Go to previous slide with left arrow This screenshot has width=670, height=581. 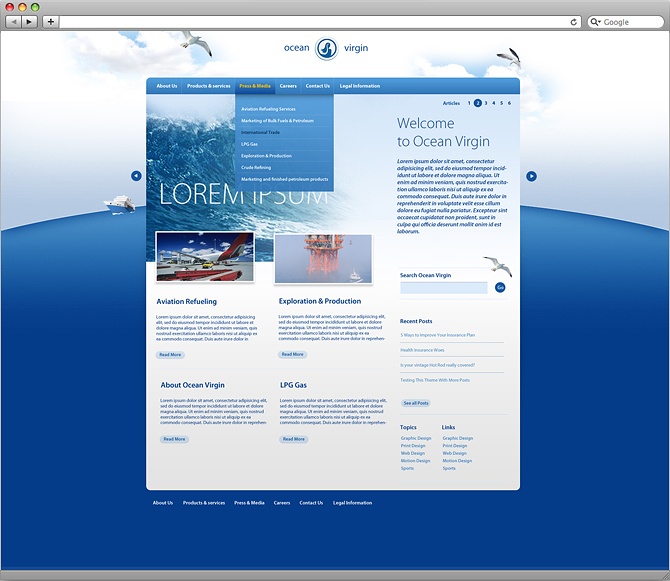136,176
